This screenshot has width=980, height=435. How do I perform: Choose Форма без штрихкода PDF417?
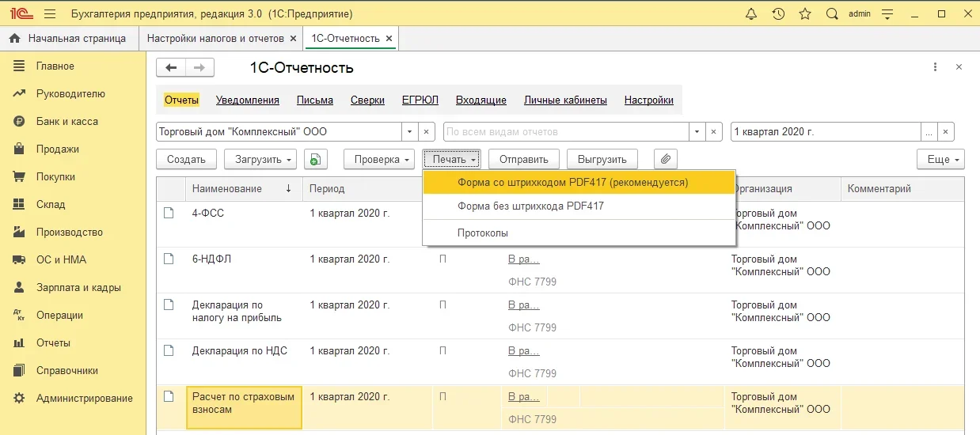coord(579,206)
